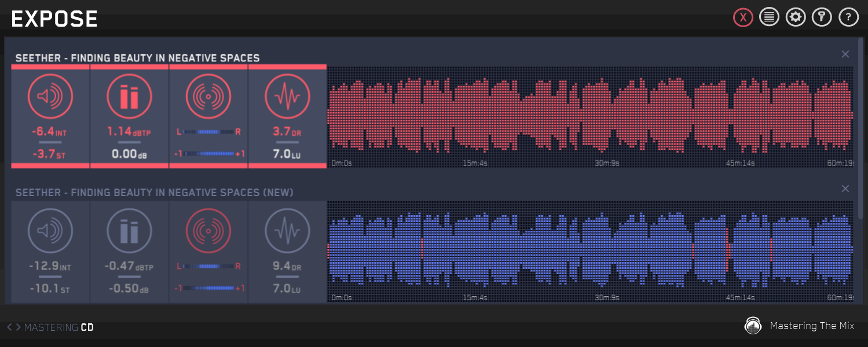Click dynamic range waveform icon of first track
868x347 pixels.
tap(288, 97)
